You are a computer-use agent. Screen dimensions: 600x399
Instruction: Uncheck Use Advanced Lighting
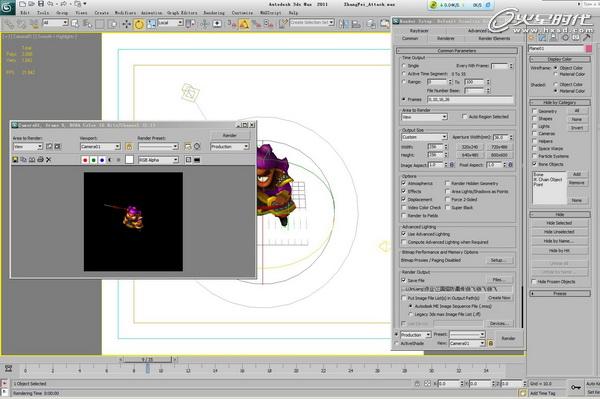404,234
